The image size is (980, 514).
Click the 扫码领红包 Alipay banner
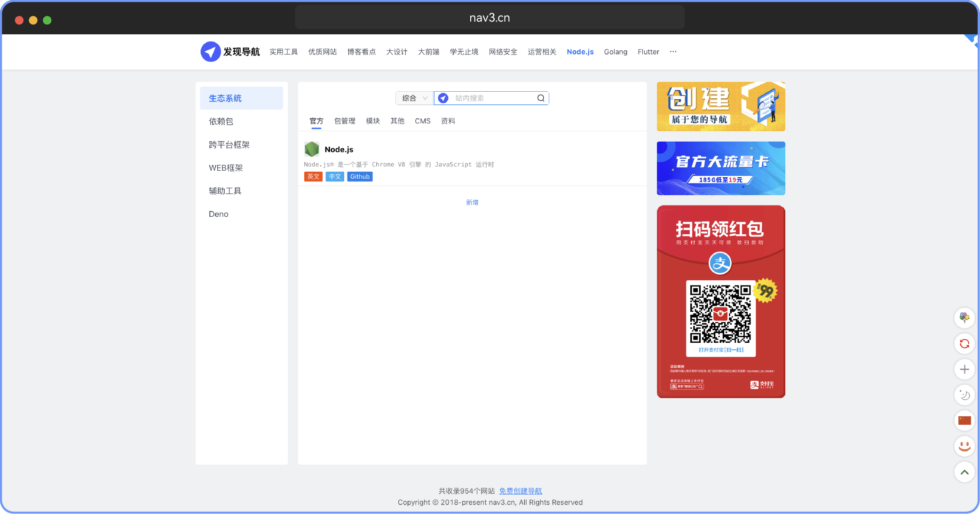click(721, 301)
